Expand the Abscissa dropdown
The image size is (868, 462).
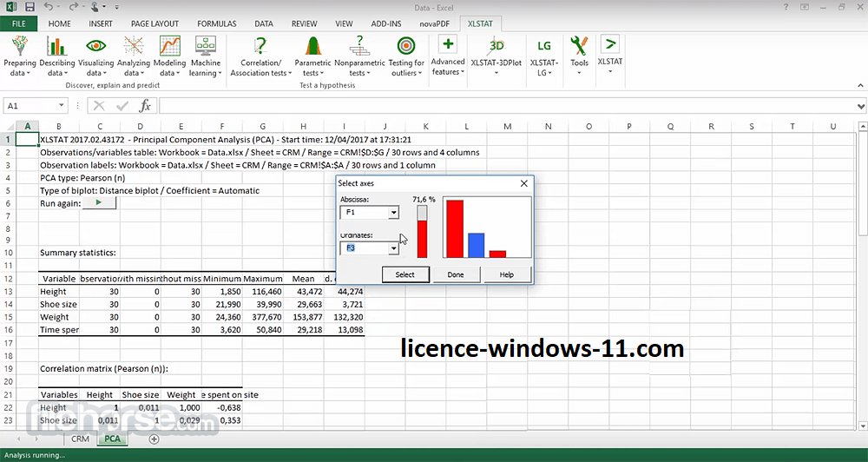tap(393, 213)
